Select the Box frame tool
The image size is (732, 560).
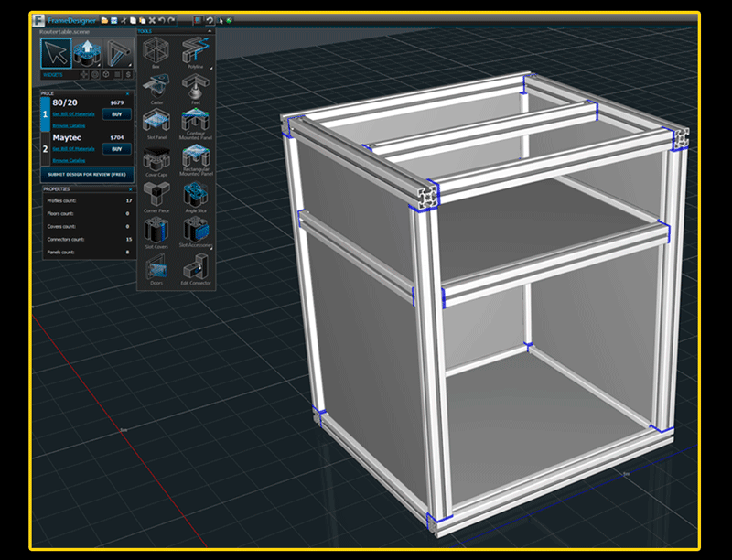pyautogui.click(x=156, y=52)
